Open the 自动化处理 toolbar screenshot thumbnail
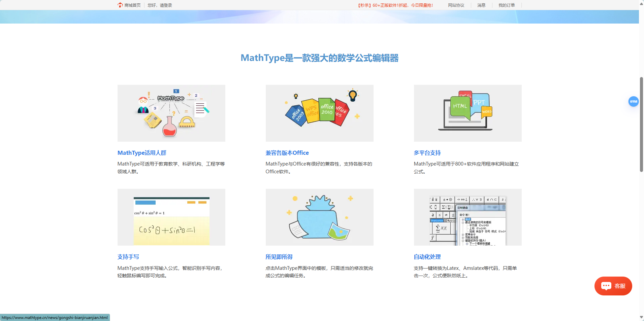Screen dimensions: 644x321 (x=468, y=217)
